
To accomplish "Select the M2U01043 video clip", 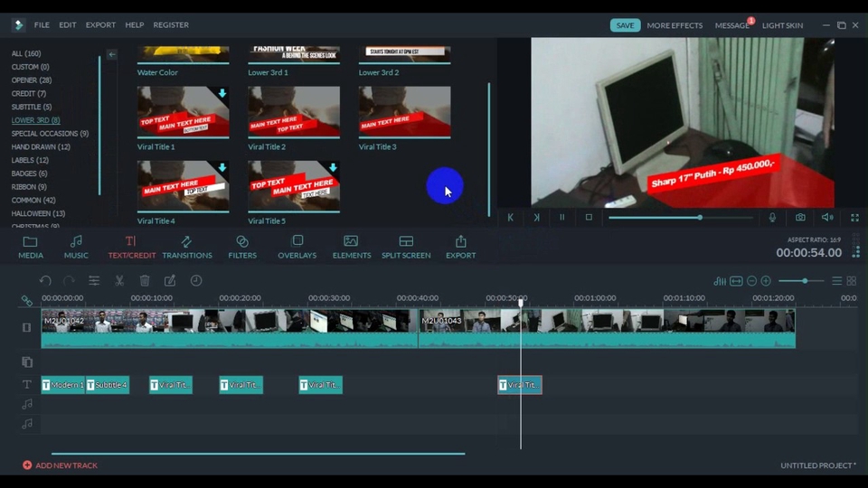I will pyautogui.click(x=607, y=328).
